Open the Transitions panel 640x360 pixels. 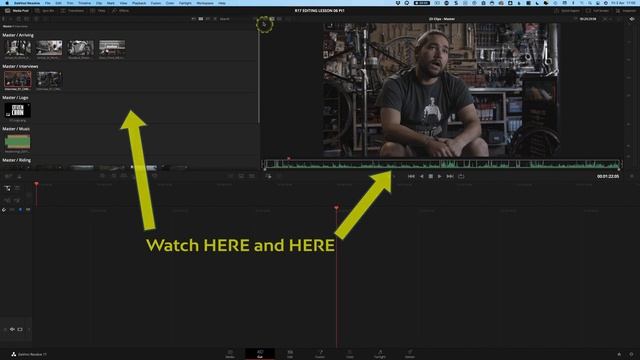point(72,11)
